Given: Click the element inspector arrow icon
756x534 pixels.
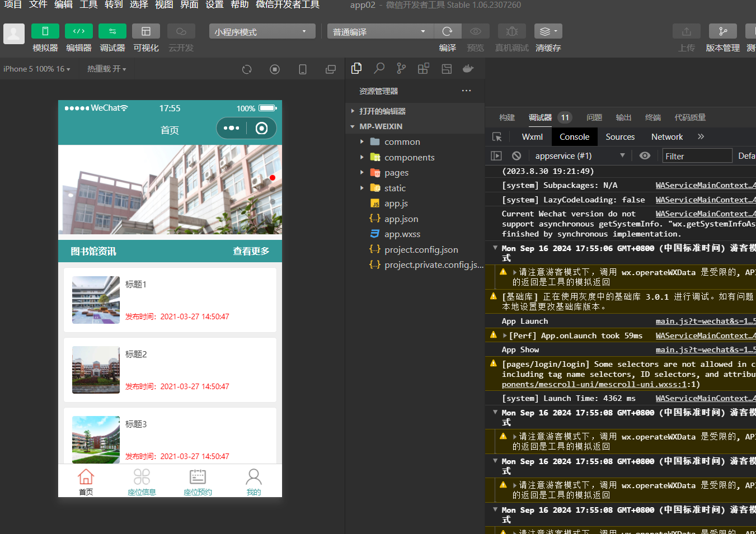Looking at the screenshot, I should point(497,137).
